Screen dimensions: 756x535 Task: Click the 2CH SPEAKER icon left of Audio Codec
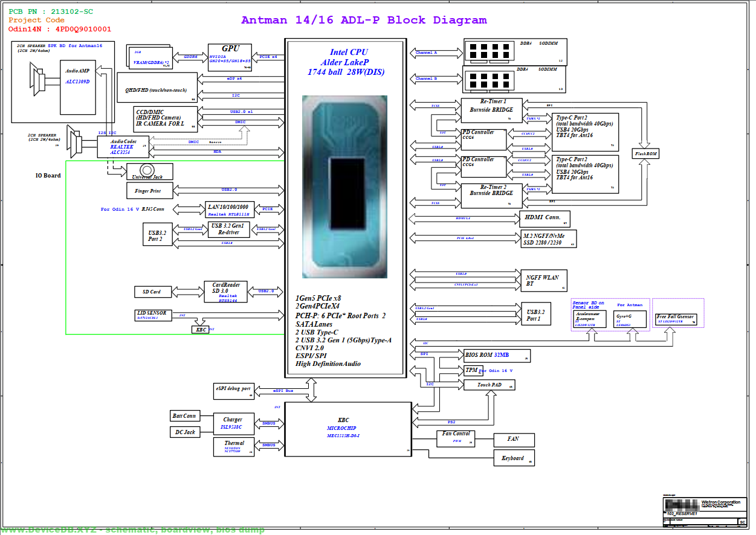[74, 141]
